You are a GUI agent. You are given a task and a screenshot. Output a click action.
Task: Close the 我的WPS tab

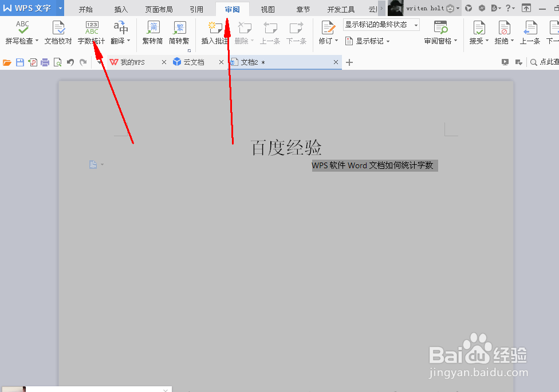click(164, 62)
